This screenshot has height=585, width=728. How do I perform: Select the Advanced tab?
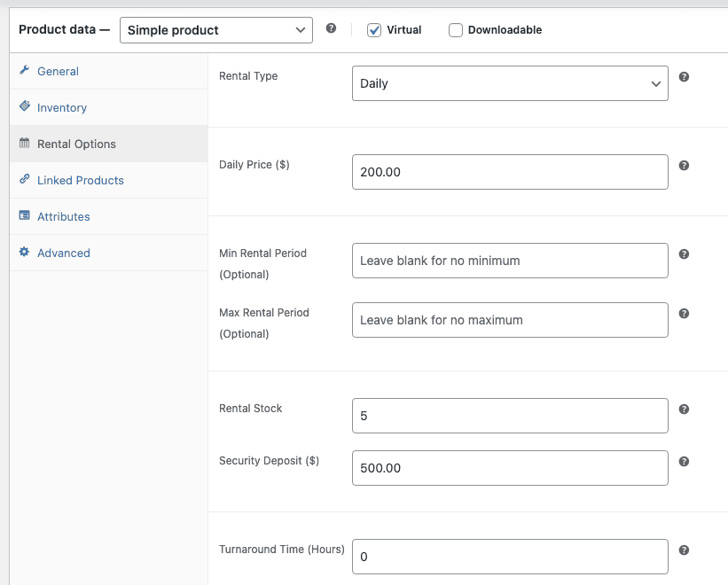pos(63,253)
